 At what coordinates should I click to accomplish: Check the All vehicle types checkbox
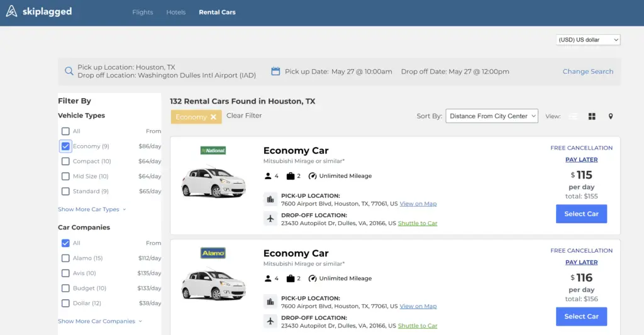tap(65, 131)
